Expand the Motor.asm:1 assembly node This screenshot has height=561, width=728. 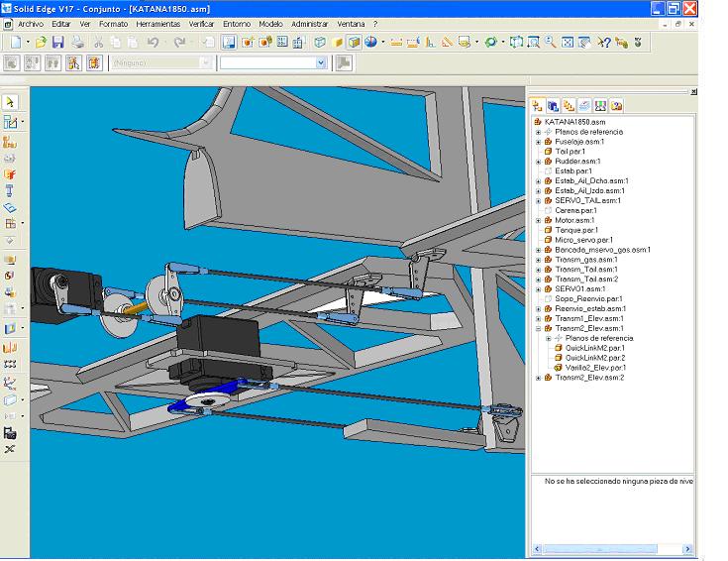tap(539, 220)
